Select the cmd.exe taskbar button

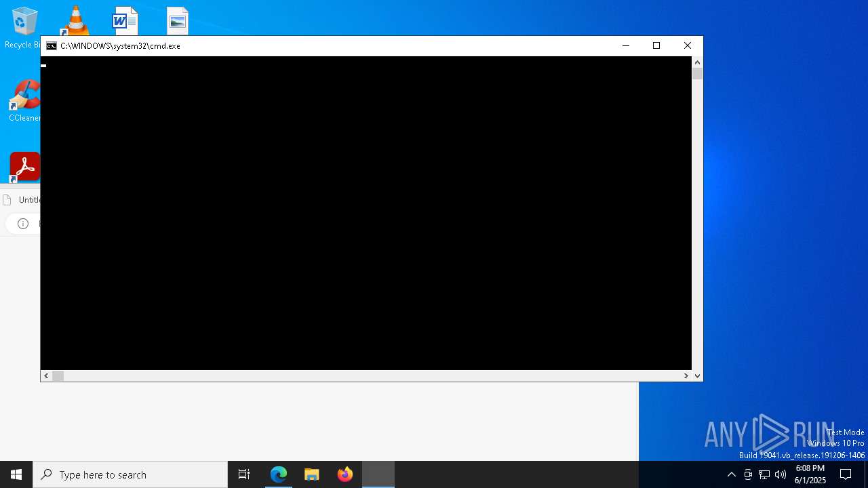click(378, 474)
